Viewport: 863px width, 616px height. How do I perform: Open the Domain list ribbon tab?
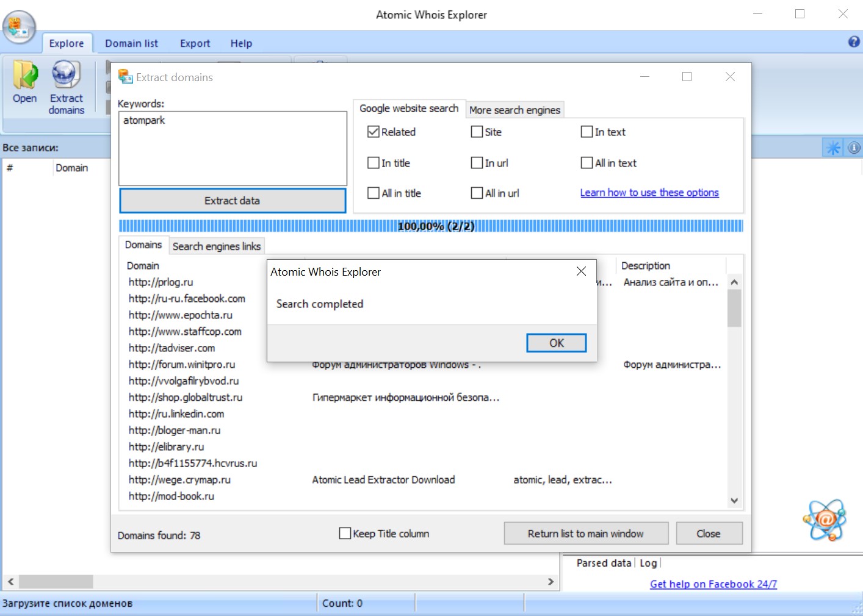(x=131, y=43)
